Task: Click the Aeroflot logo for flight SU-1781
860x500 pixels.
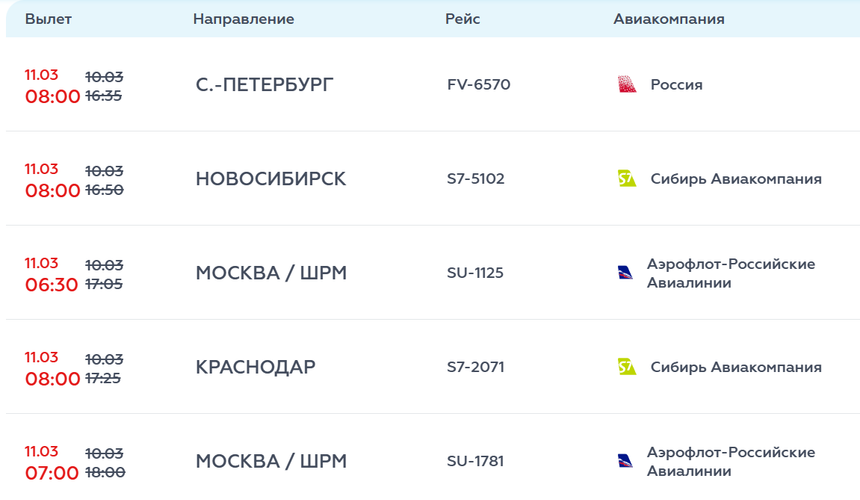Action: tap(626, 461)
